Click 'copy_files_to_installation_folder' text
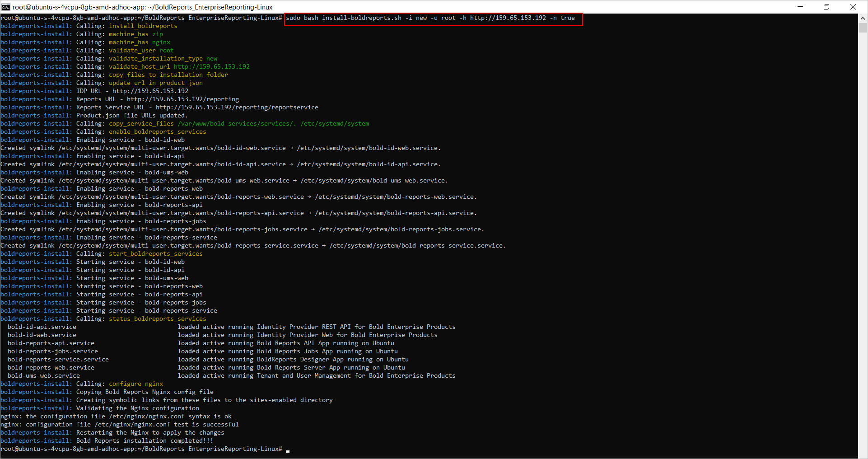Screen dimensions: 868x459 (x=168, y=75)
